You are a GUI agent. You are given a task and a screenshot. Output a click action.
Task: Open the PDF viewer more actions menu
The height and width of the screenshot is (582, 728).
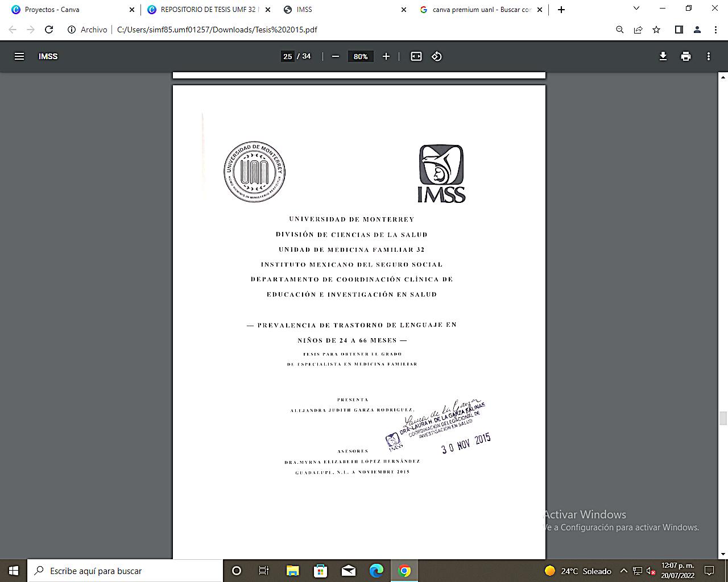709,56
